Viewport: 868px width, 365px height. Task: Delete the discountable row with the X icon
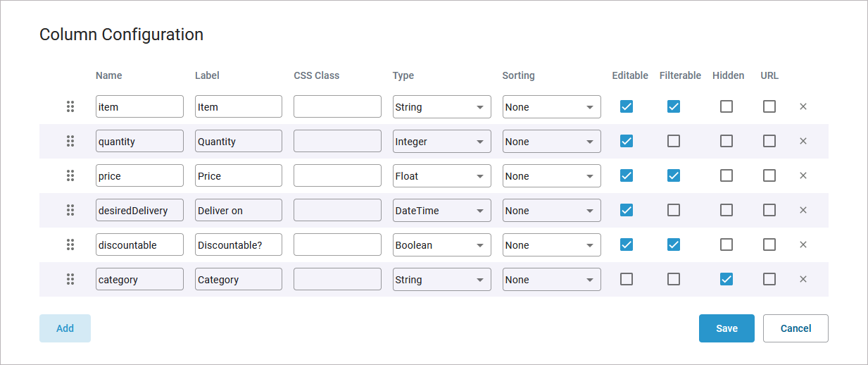point(803,245)
